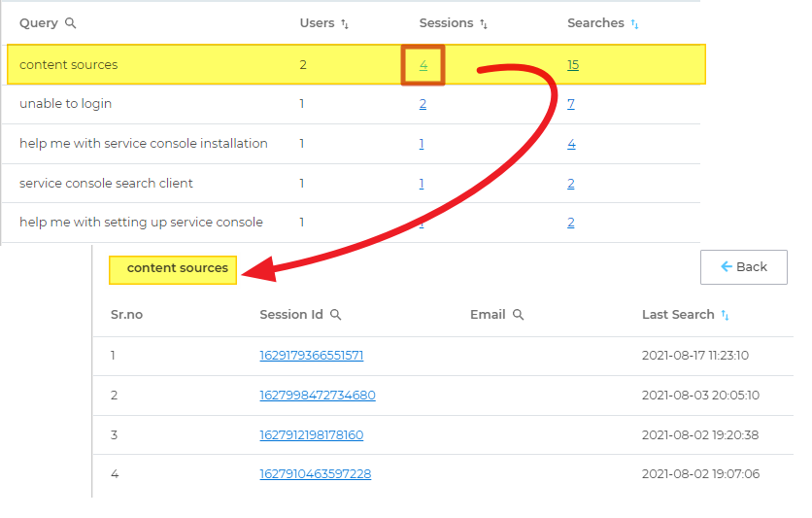Click search icon beside Session Id
The height and width of the screenshot is (518, 812).
(x=335, y=315)
